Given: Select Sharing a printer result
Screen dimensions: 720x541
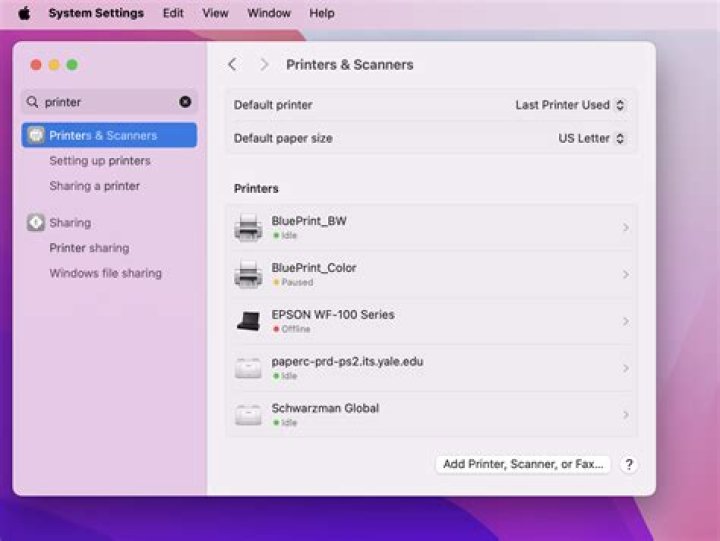Looking at the screenshot, I should pyautogui.click(x=95, y=186).
